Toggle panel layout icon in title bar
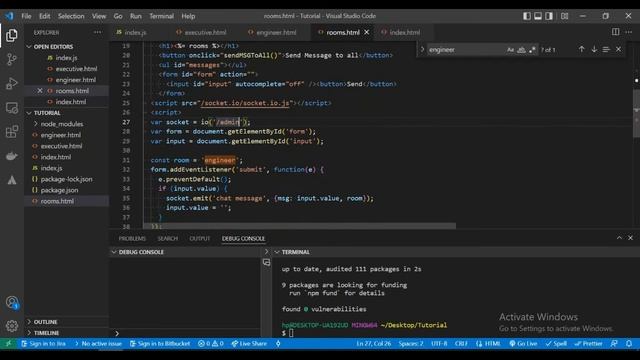Image resolution: width=640 pixels, height=360 pixels. tap(538, 16)
